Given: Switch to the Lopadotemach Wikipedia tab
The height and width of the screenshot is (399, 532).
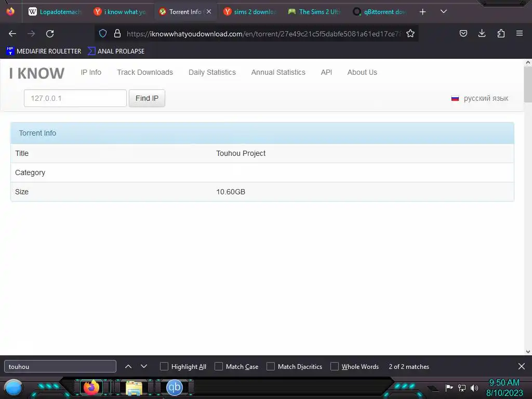Looking at the screenshot, I should [55, 12].
